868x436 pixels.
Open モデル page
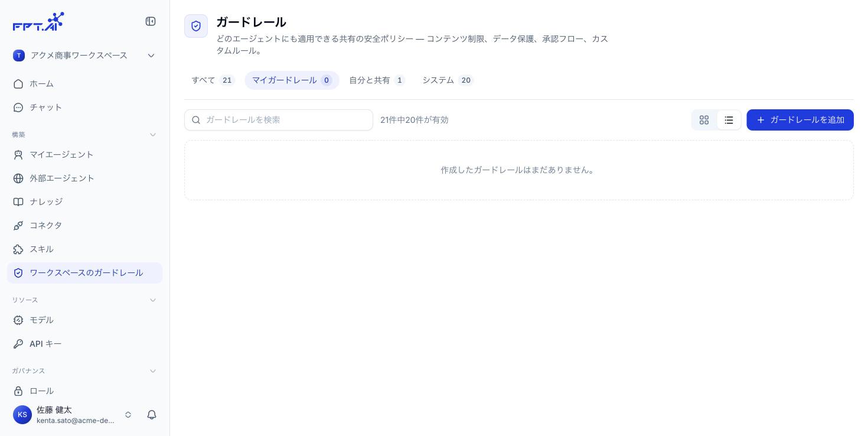(x=84, y=320)
